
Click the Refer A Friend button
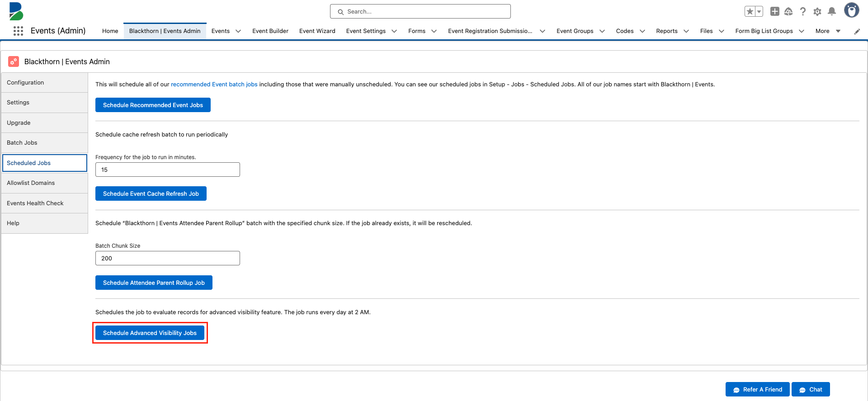[758, 389]
